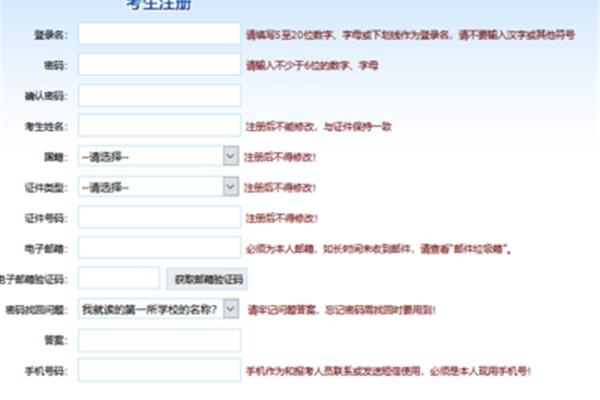600x400 pixels.
Task: Click the 电子邮箱 input field
Action: click(159, 248)
